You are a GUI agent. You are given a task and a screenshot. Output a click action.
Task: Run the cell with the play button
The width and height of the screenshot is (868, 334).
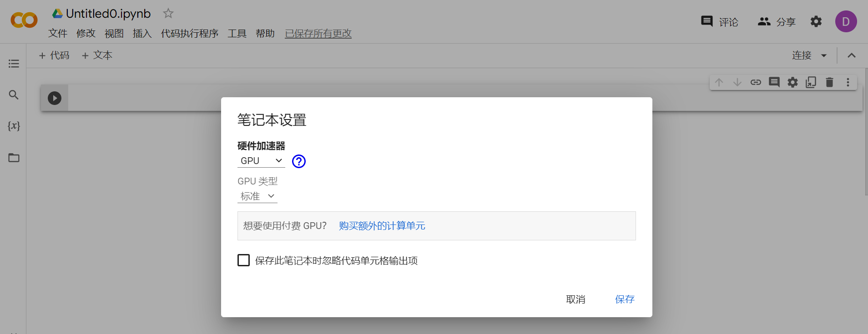(55, 98)
